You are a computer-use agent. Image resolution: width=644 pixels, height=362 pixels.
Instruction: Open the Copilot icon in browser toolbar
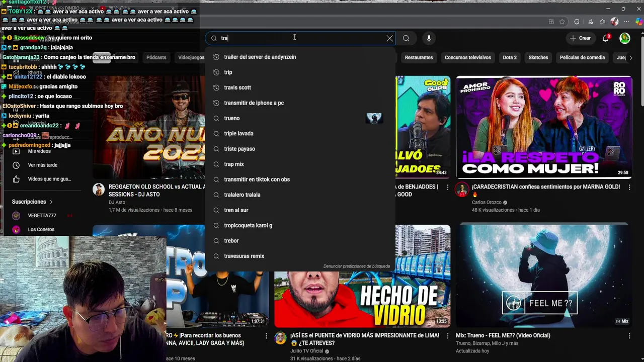(x=638, y=22)
